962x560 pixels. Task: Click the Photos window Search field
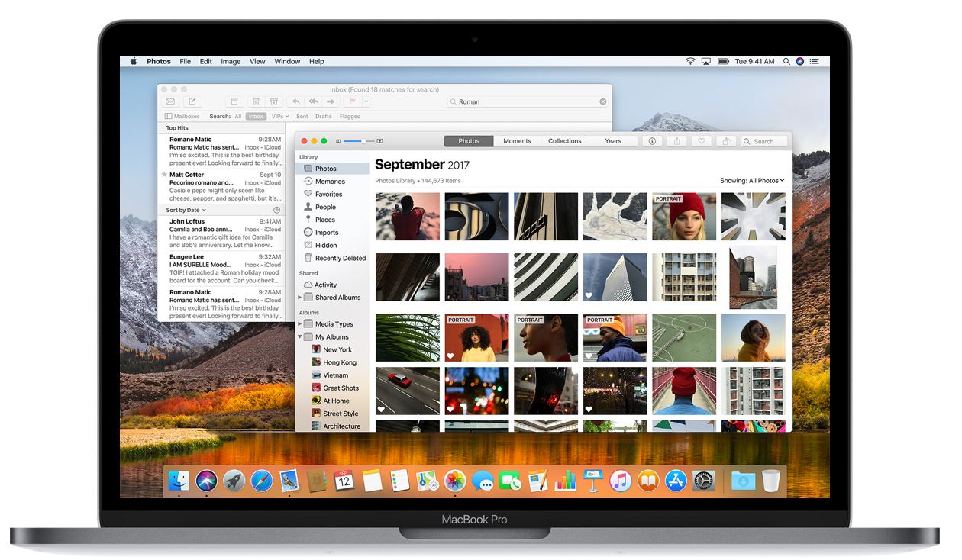pyautogui.click(x=763, y=141)
